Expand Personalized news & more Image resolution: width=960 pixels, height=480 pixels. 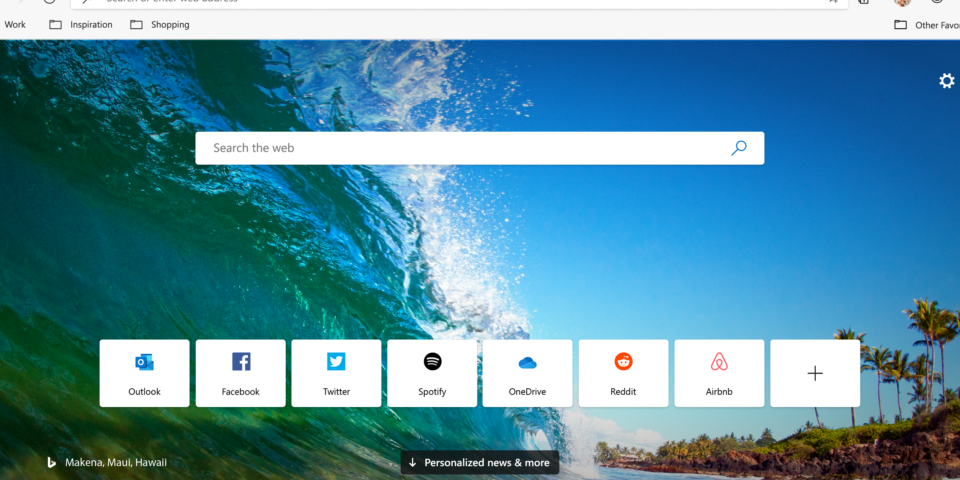pos(480,462)
